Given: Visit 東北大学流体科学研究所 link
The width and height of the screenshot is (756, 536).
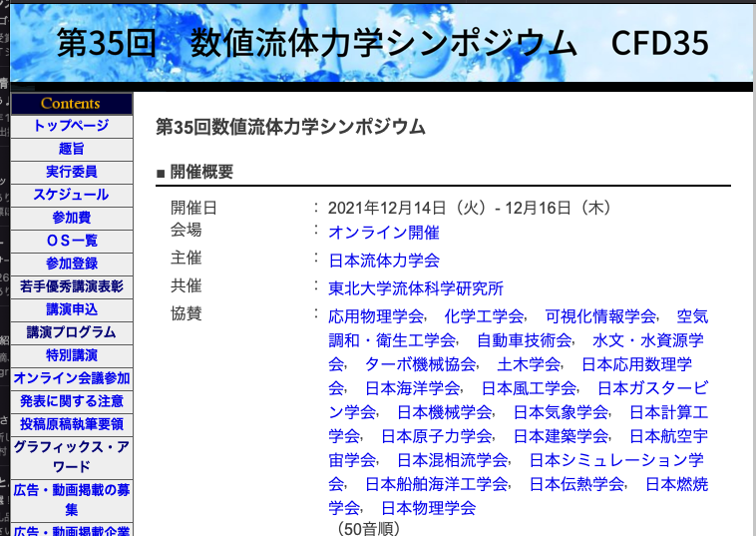Looking at the screenshot, I should point(416,288).
